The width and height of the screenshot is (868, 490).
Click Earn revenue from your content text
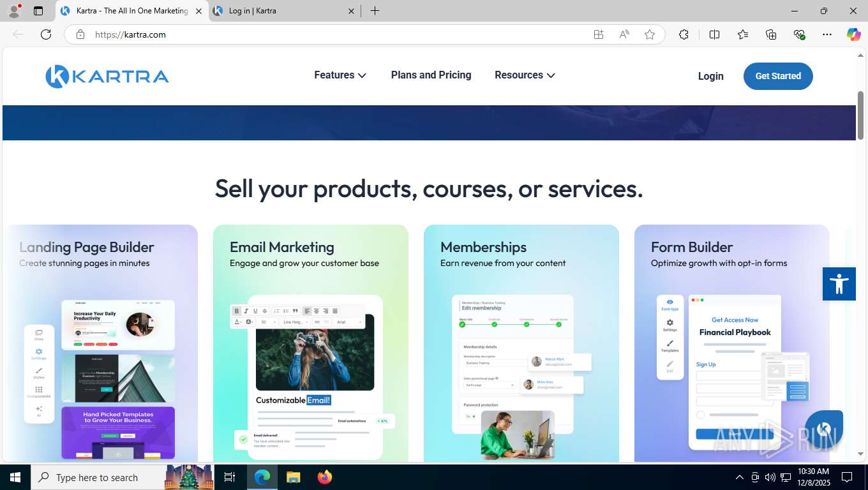click(503, 263)
